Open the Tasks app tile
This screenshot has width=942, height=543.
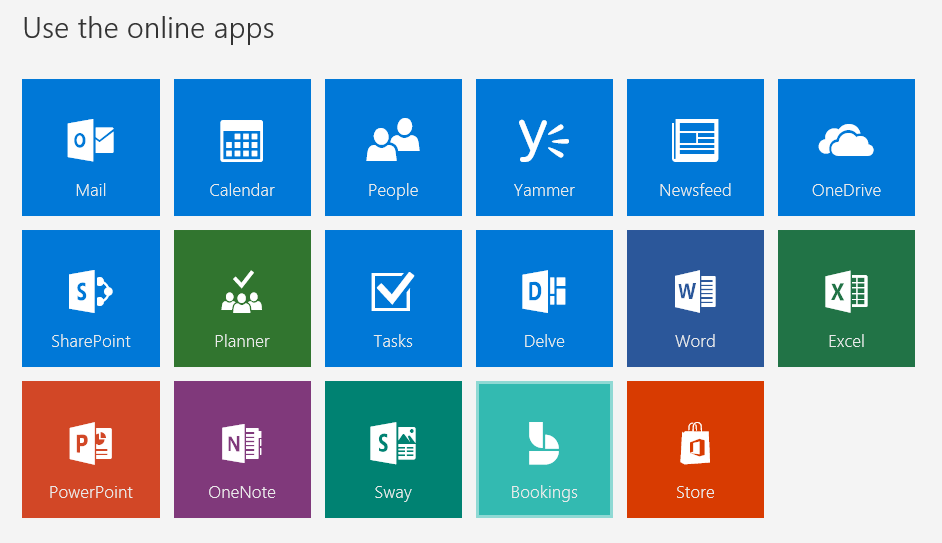tap(393, 298)
